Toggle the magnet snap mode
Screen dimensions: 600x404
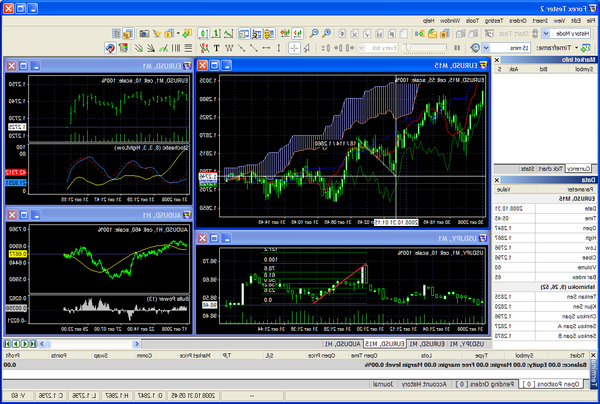[111, 48]
